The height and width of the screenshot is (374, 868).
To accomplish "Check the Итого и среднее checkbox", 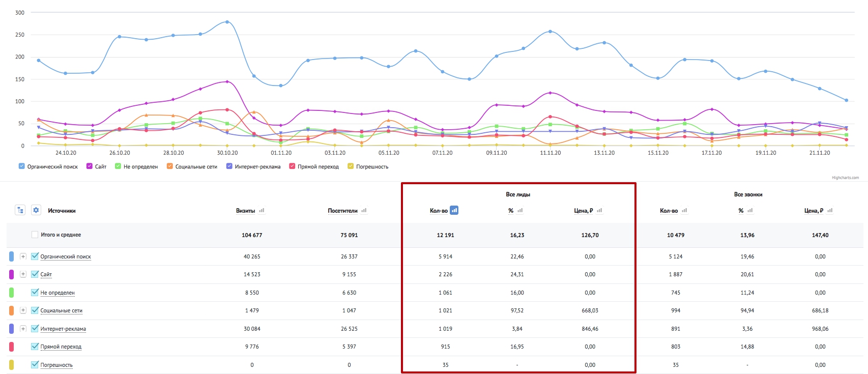I will (x=35, y=235).
